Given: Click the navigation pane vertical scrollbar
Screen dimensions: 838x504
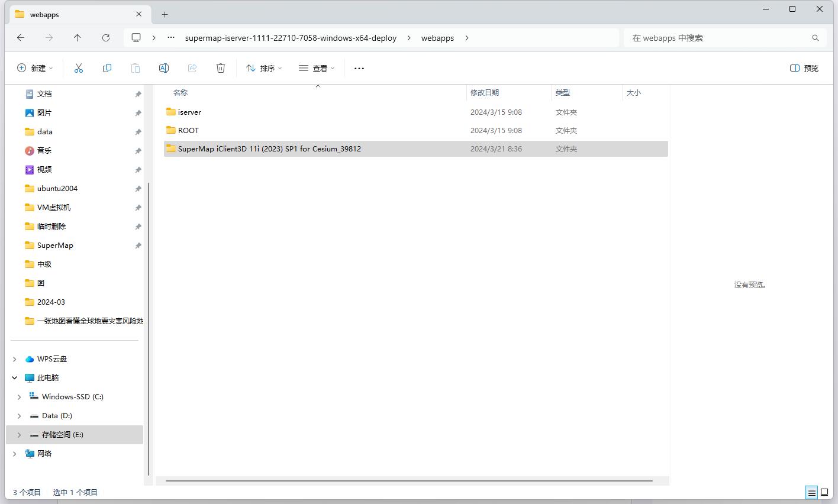Looking at the screenshot, I should (148, 328).
